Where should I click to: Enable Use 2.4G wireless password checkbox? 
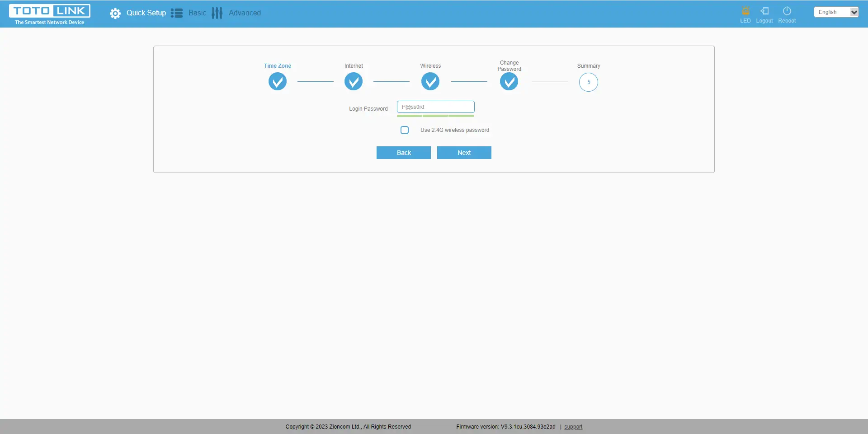pyautogui.click(x=405, y=130)
